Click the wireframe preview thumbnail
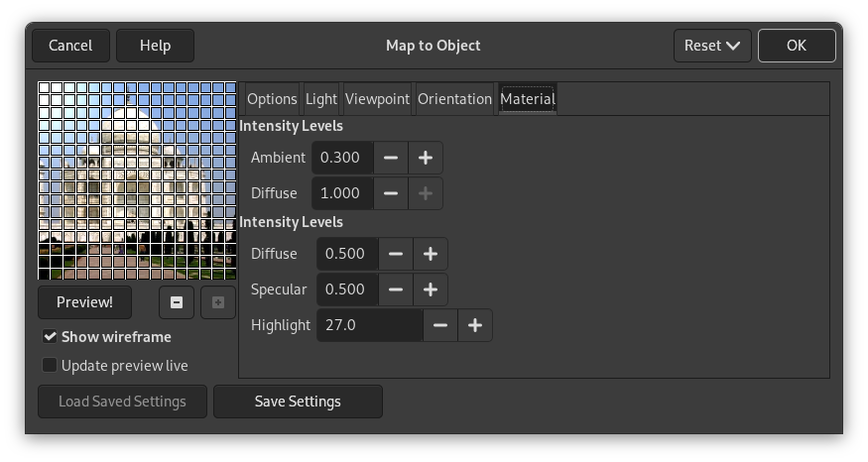 click(x=137, y=181)
